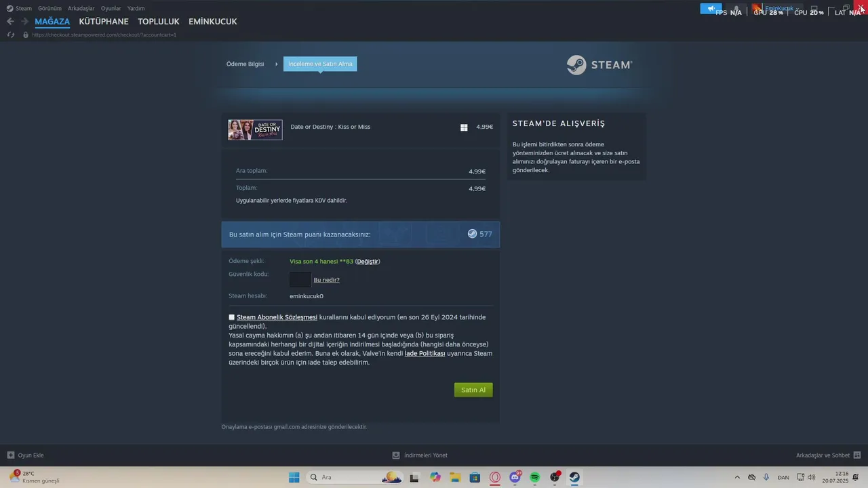
Task: Open the Windows Start menu
Action: (x=294, y=477)
